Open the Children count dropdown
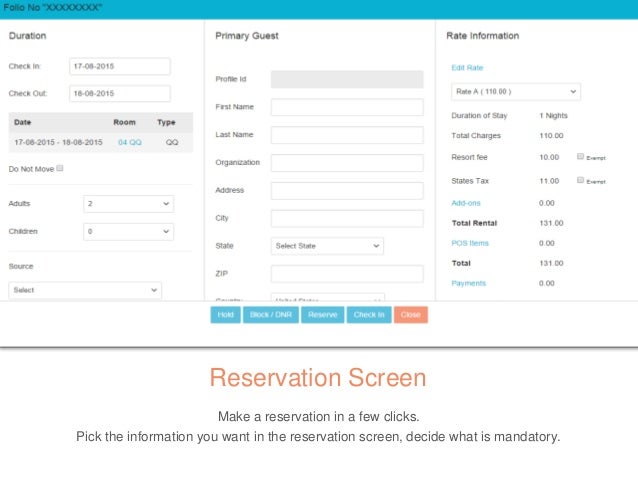 [129, 232]
